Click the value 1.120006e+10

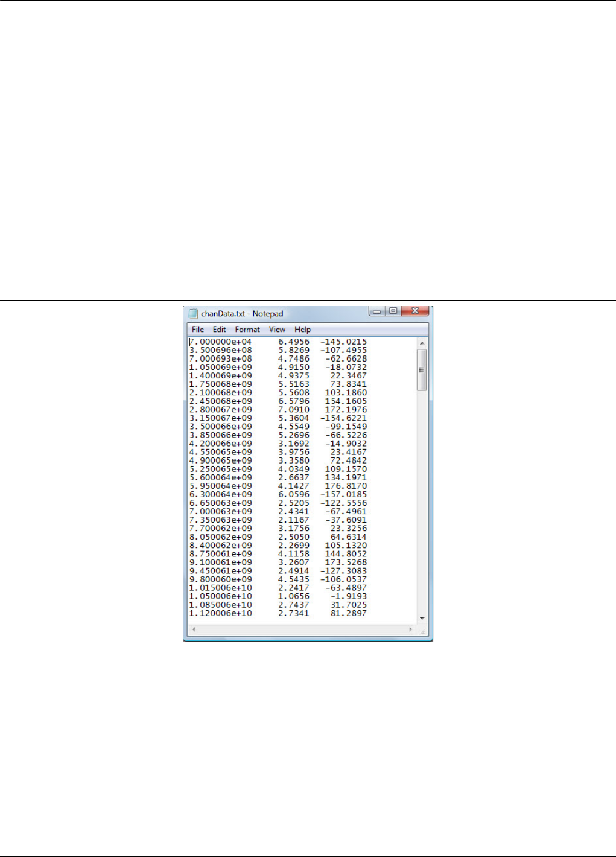click(x=221, y=612)
